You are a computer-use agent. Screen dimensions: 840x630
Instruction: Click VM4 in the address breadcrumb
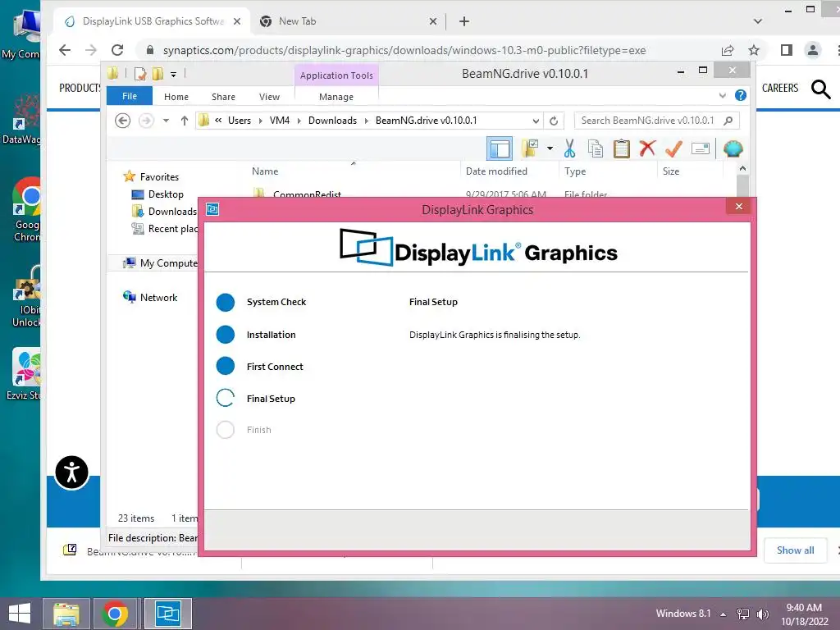click(279, 121)
